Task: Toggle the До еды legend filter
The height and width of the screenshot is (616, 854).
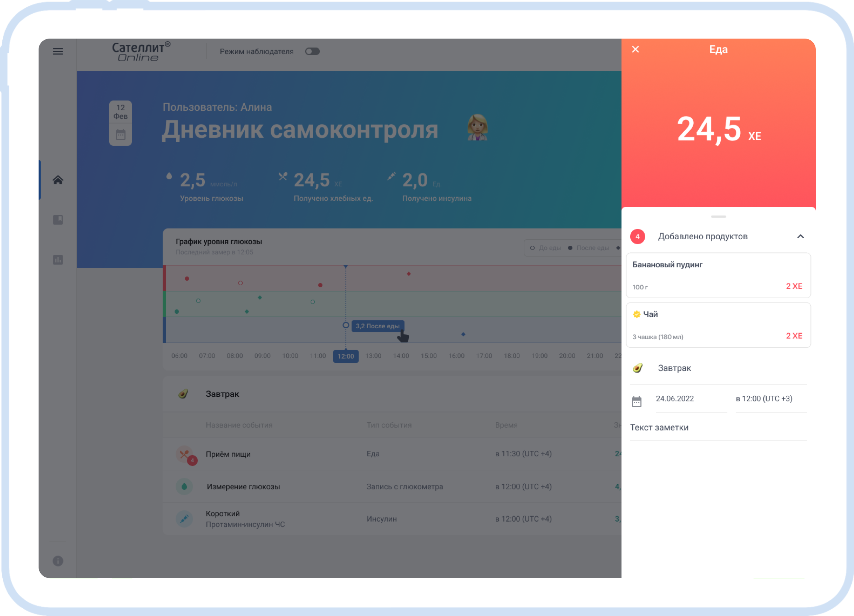Action: point(546,248)
